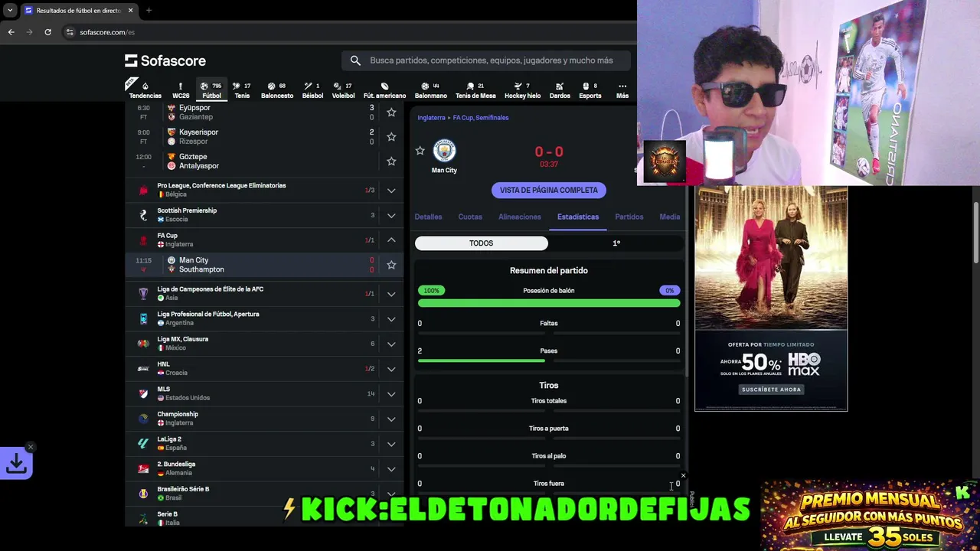980x551 pixels.
Task: Select the Béisbol sport icon
Action: [312, 90]
